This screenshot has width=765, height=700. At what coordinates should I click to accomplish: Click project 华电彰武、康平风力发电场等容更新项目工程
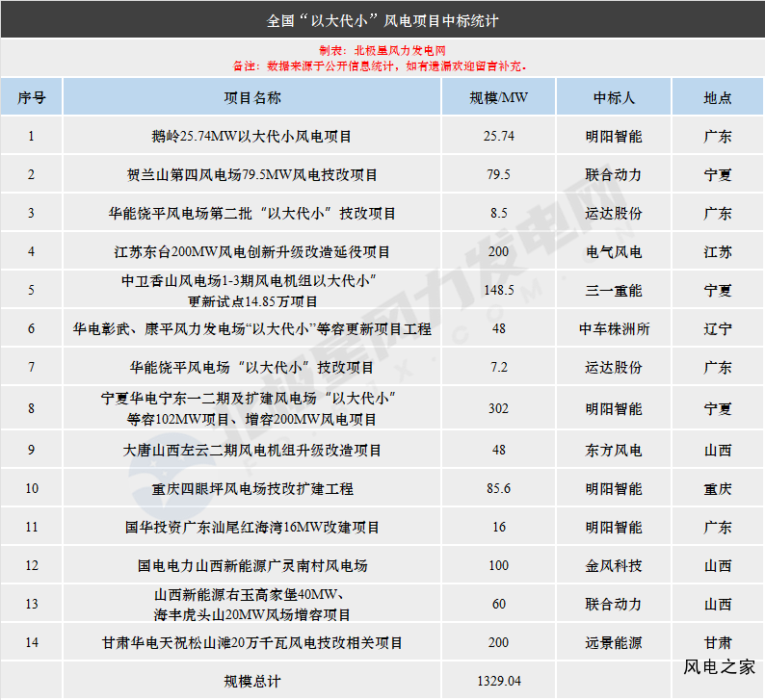[252, 328]
